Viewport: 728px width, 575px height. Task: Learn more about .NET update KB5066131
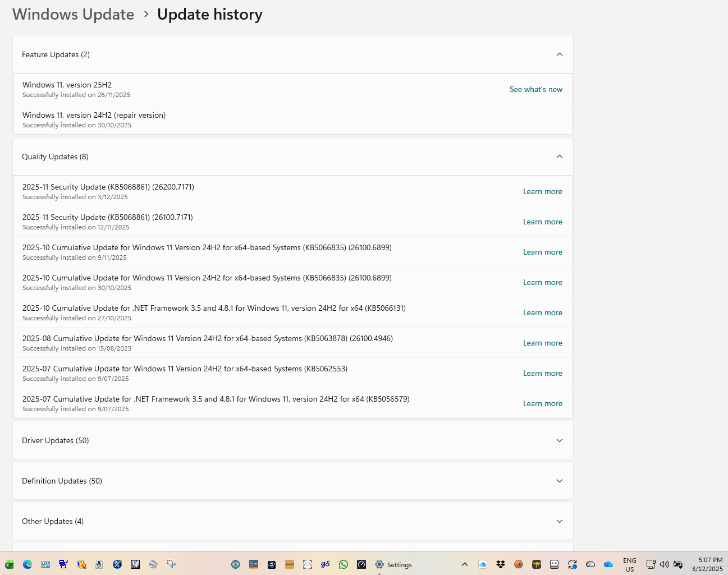[543, 312]
